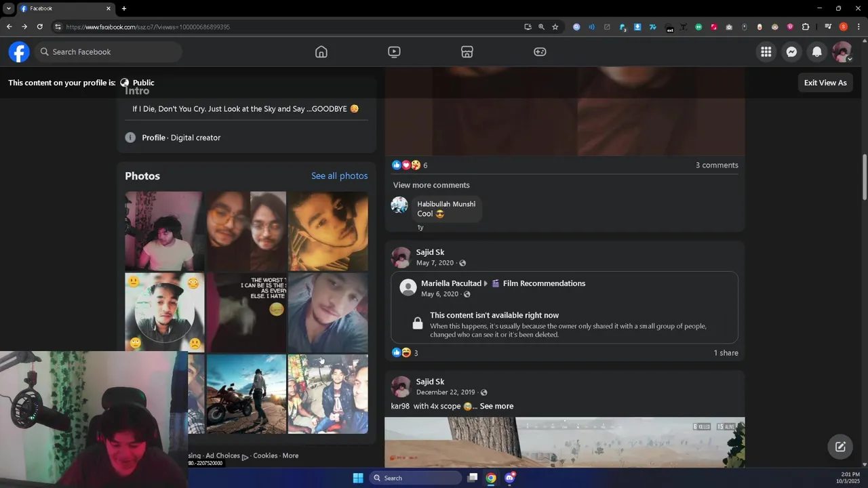This screenshot has height=488, width=868.
Task: Click the install/cast screen icon in address bar
Action: pyautogui.click(x=528, y=27)
